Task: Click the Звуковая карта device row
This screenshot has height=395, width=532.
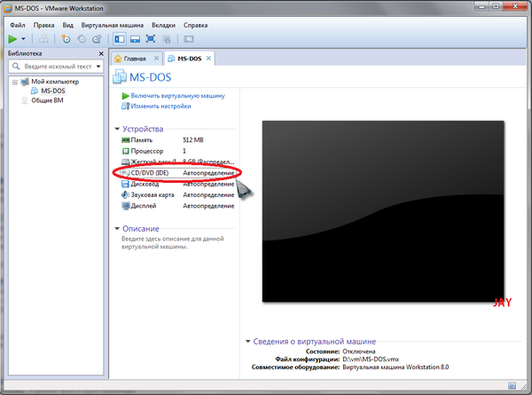Action: (x=177, y=195)
